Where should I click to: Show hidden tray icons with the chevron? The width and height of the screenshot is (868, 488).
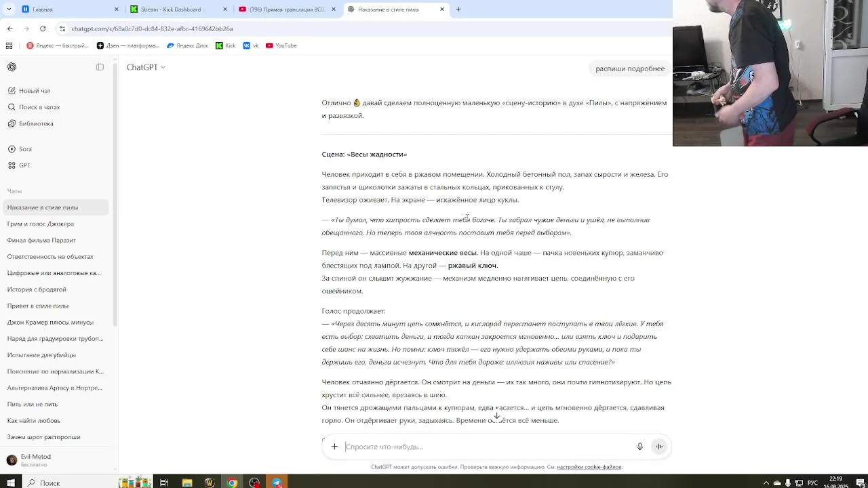click(x=766, y=483)
